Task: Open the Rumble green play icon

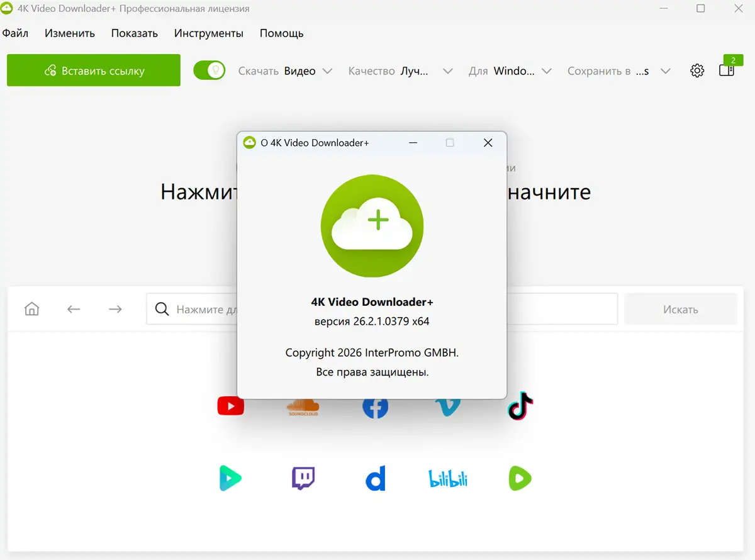Action: point(520,479)
